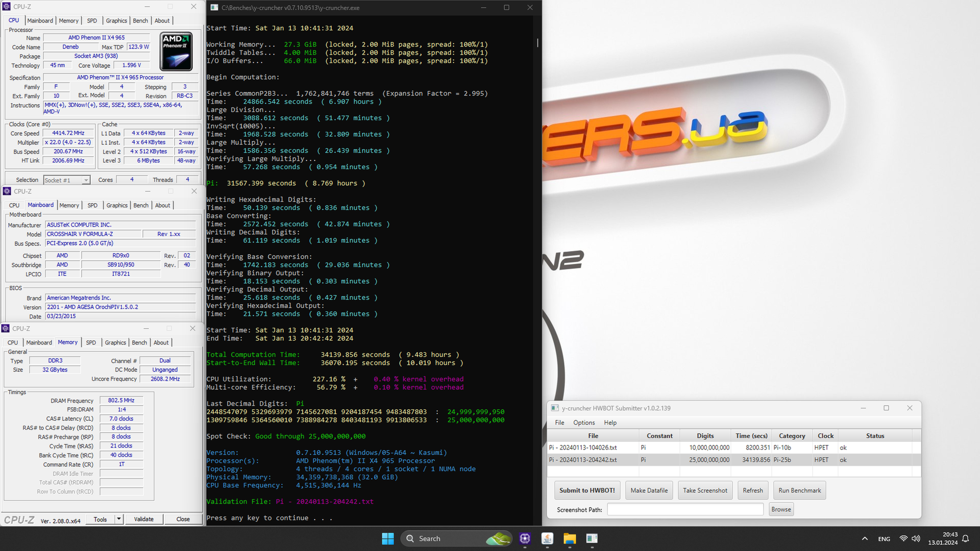This screenshot has height=551, width=980.
Task: Click the CPU-Z Tools button
Action: [x=101, y=519]
